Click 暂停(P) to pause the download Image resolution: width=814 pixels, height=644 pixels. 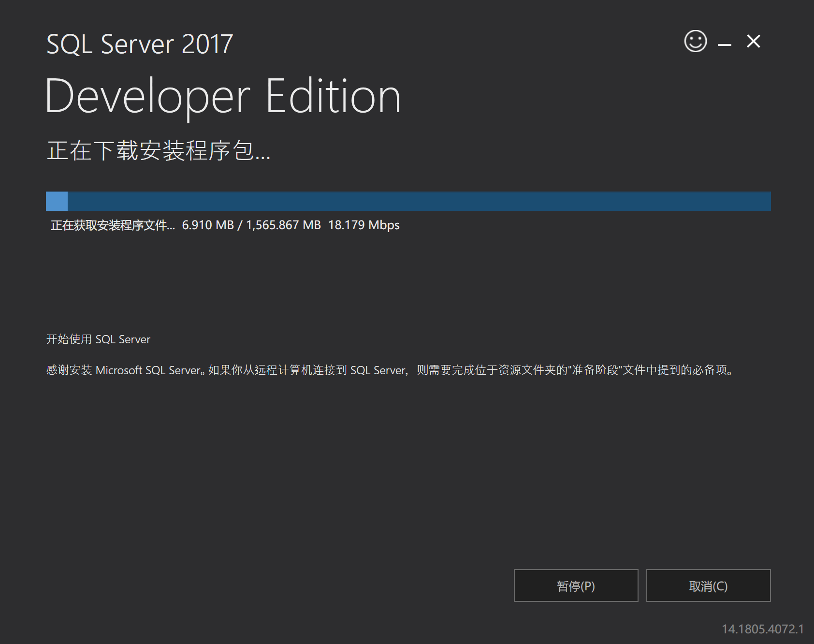pyautogui.click(x=576, y=585)
